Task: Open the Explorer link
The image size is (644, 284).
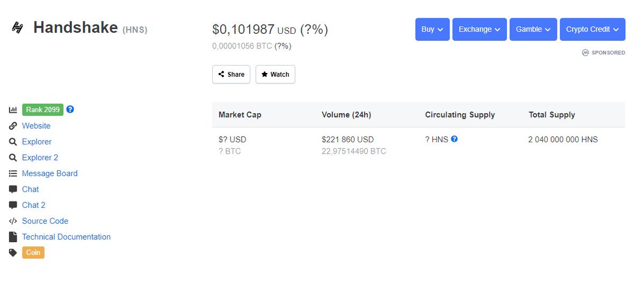Action: [37, 142]
